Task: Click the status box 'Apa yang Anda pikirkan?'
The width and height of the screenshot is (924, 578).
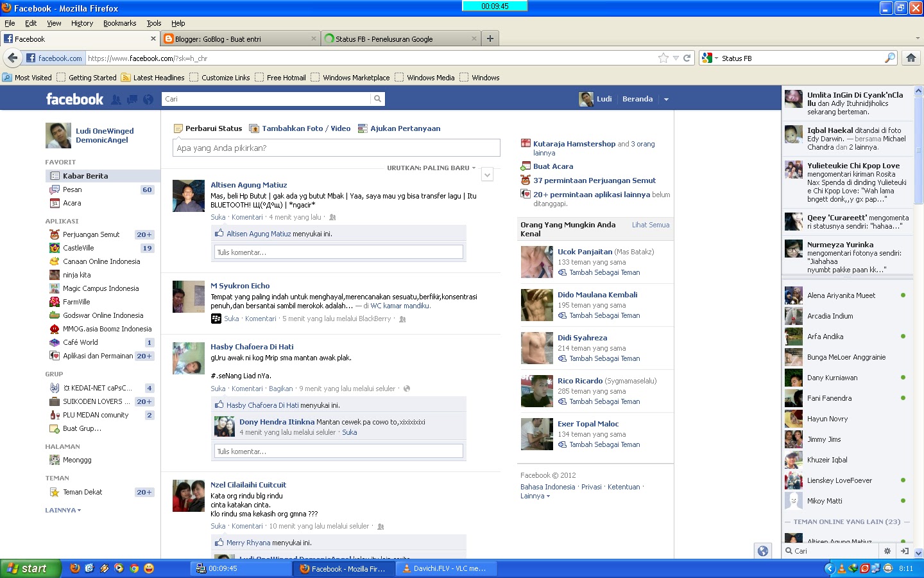Action: click(x=336, y=148)
